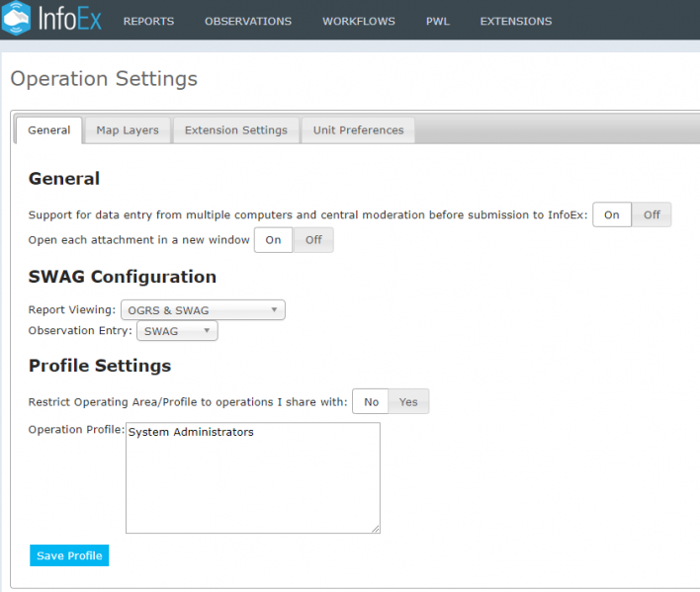
Task: Click into the Operation Profile text area
Action: pos(253,477)
